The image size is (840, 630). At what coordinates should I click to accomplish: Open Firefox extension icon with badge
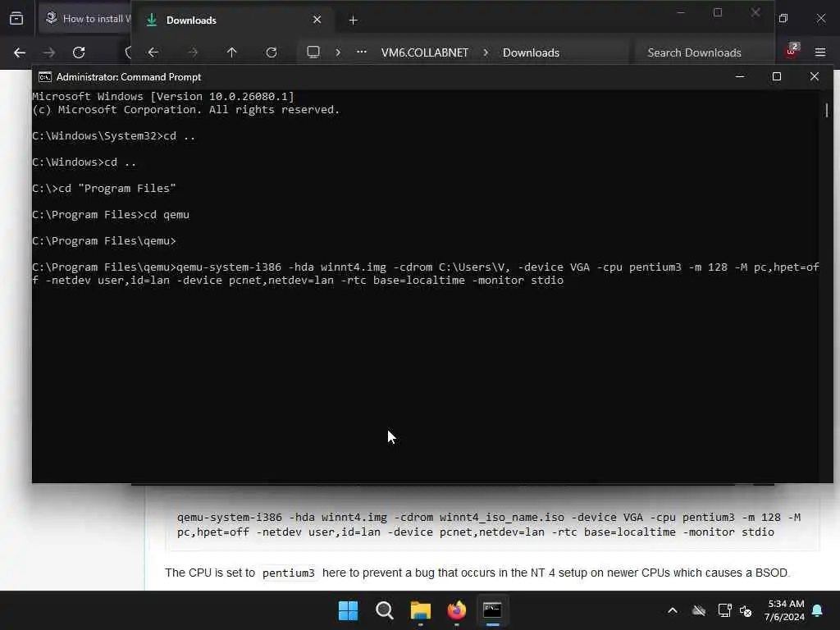[x=792, y=50]
